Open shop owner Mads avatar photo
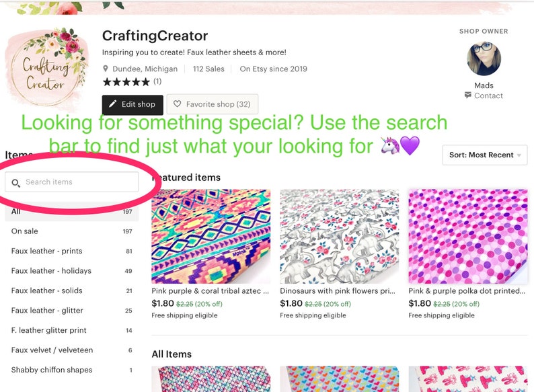 point(484,58)
